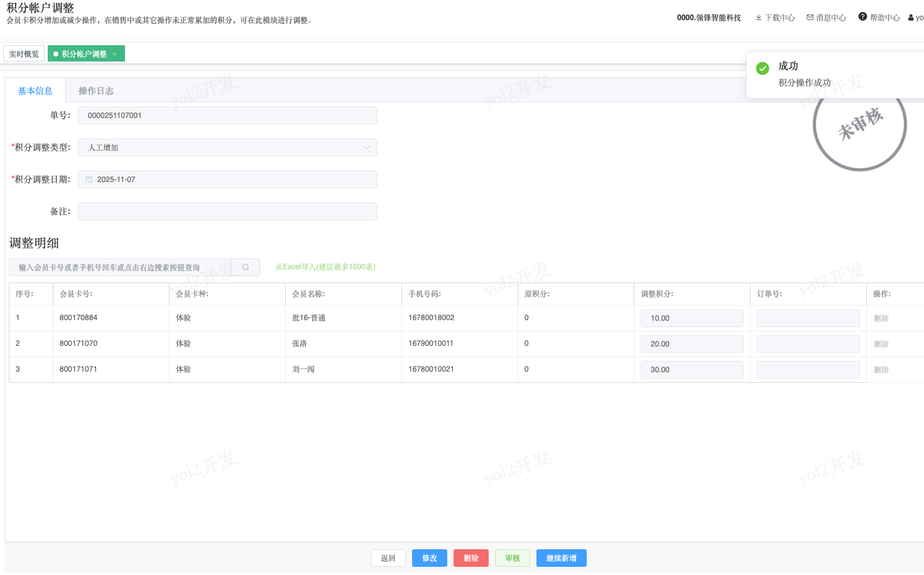Click the 备注 input field

coord(227,212)
